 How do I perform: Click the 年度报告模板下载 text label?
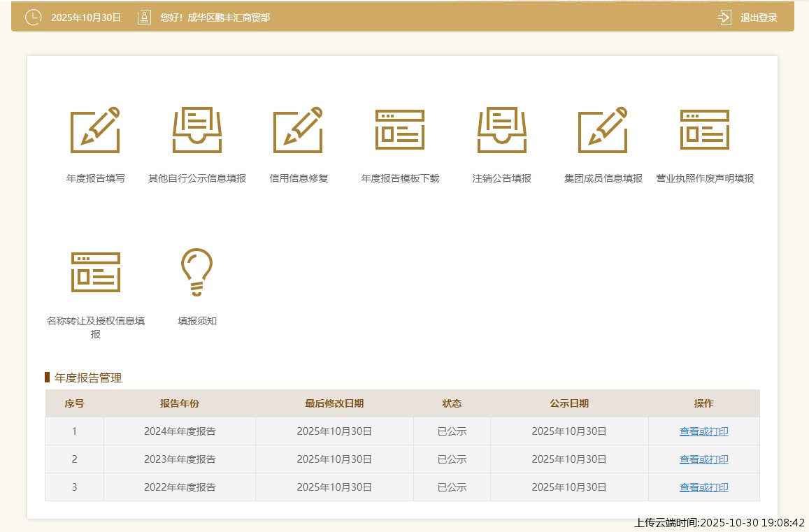[x=400, y=178]
